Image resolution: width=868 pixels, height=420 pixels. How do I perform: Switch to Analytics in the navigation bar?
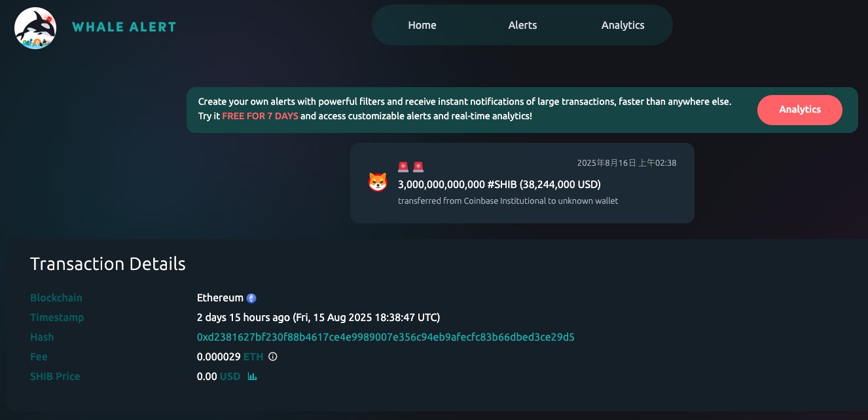[623, 26]
